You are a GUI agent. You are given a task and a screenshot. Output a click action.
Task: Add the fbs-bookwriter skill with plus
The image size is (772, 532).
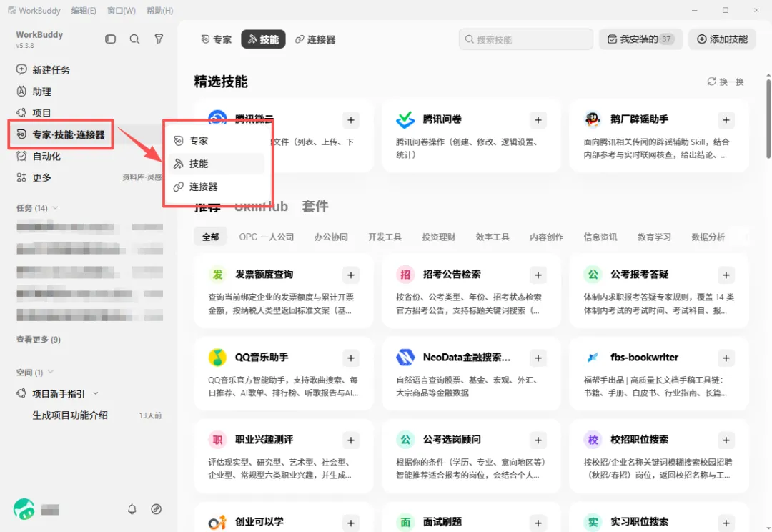click(726, 358)
